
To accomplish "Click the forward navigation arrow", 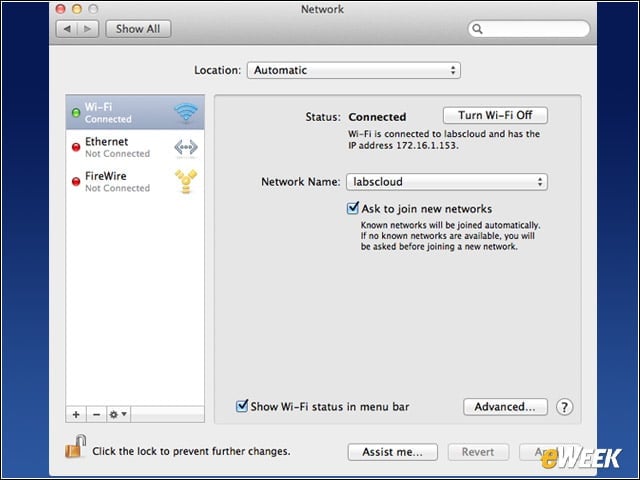I will (x=88, y=29).
